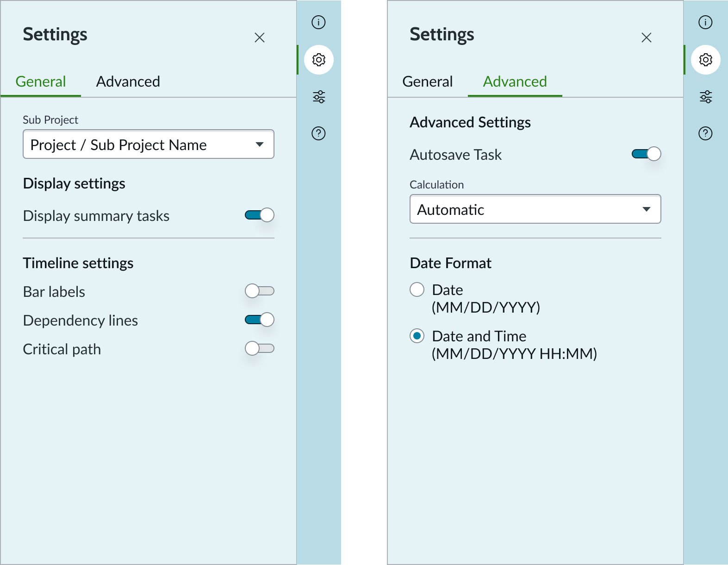Image resolution: width=728 pixels, height=565 pixels.
Task: Switch to Advanced tab in the Sub Project panel
Action: [128, 82]
